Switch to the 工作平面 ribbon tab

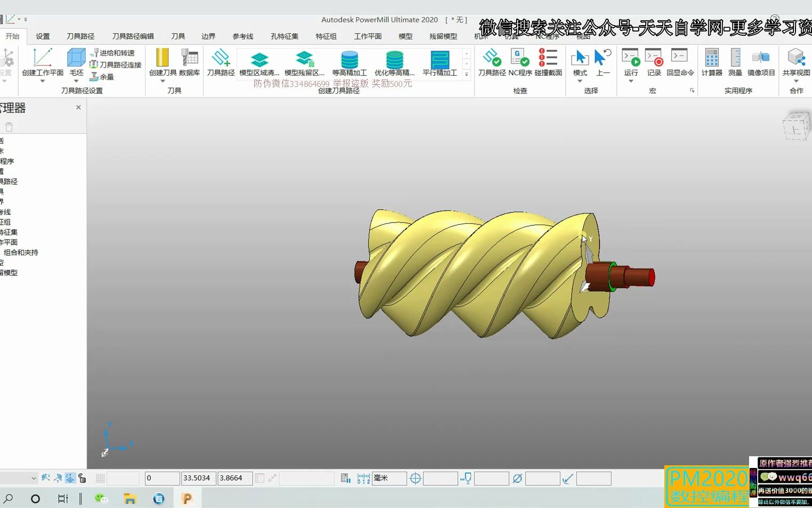(x=368, y=36)
